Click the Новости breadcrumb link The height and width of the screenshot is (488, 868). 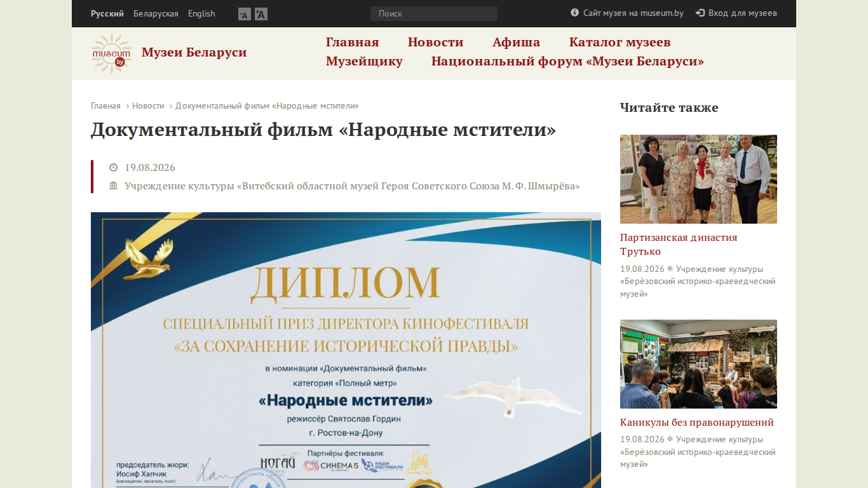[x=148, y=105]
